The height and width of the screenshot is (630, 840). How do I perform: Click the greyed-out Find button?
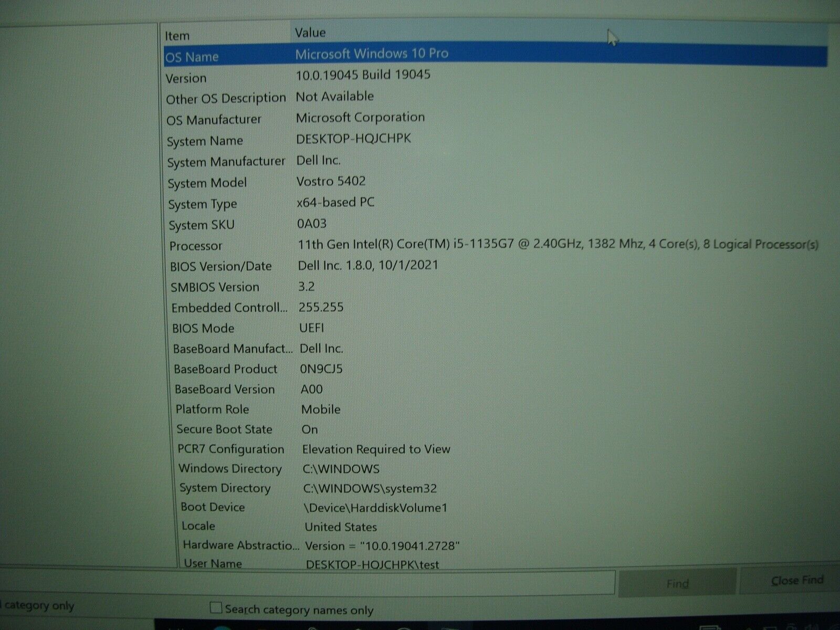click(x=677, y=583)
